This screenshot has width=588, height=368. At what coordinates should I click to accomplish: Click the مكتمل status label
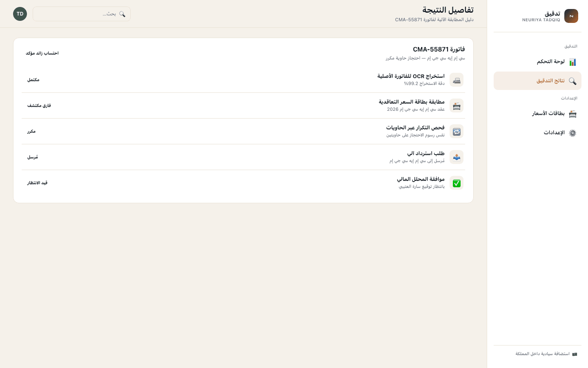[x=33, y=80]
